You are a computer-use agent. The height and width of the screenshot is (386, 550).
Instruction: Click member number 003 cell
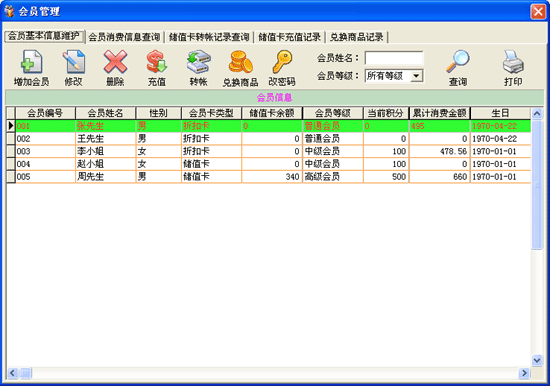click(x=45, y=151)
